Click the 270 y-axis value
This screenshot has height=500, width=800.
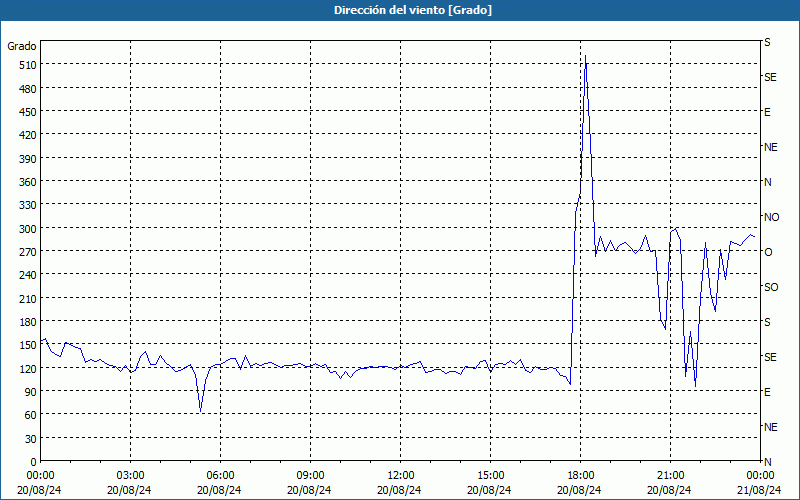(27, 252)
